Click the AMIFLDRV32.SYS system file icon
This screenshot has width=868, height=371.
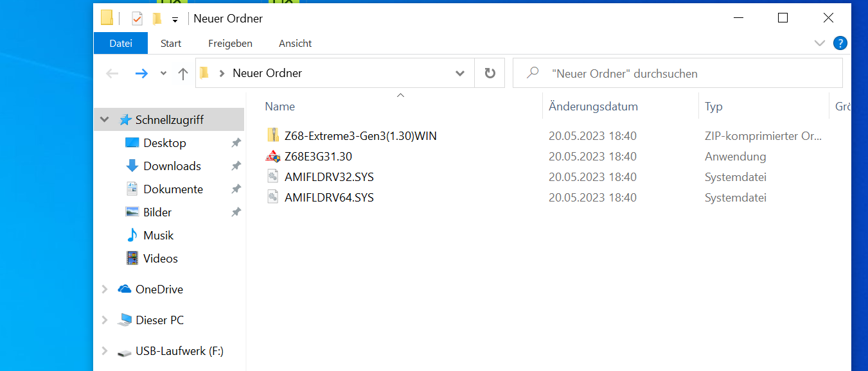[x=273, y=177]
